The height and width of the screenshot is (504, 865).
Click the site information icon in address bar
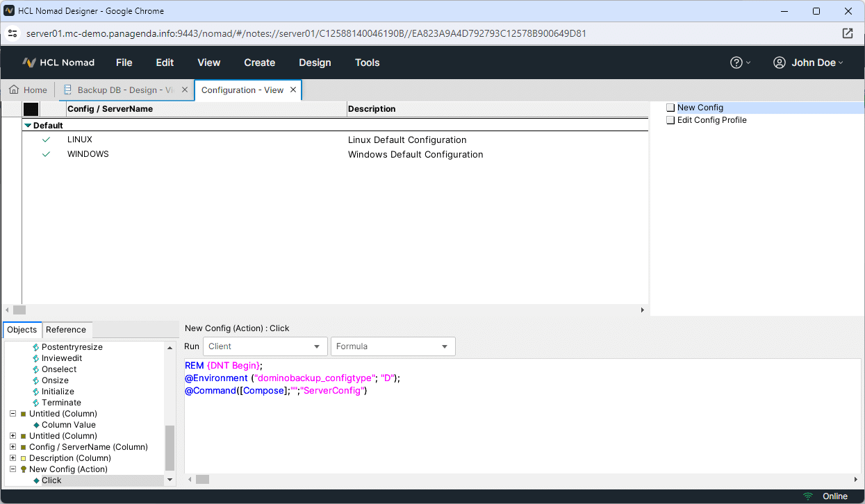tap(13, 33)
